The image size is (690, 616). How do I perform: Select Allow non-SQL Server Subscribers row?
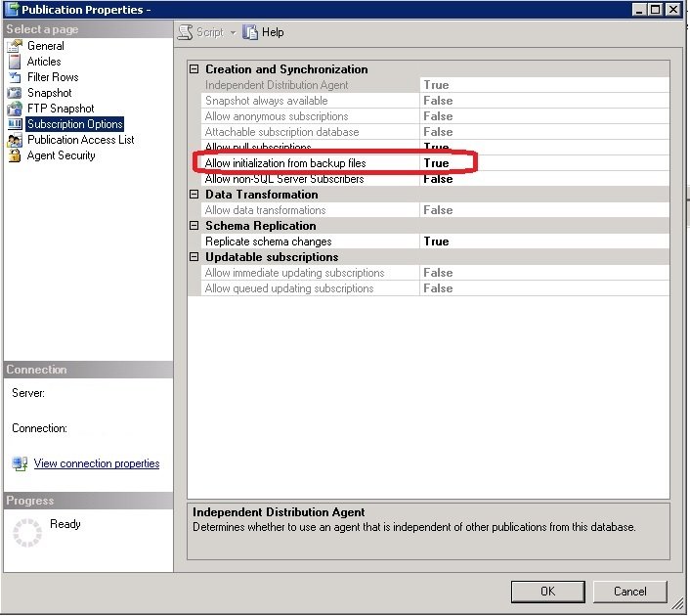click(x=435, y=179)
